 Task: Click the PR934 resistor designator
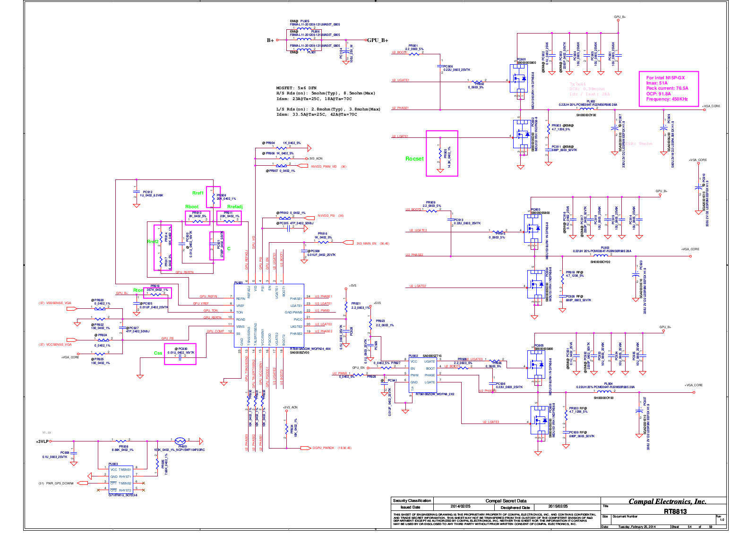coord(292,431)
